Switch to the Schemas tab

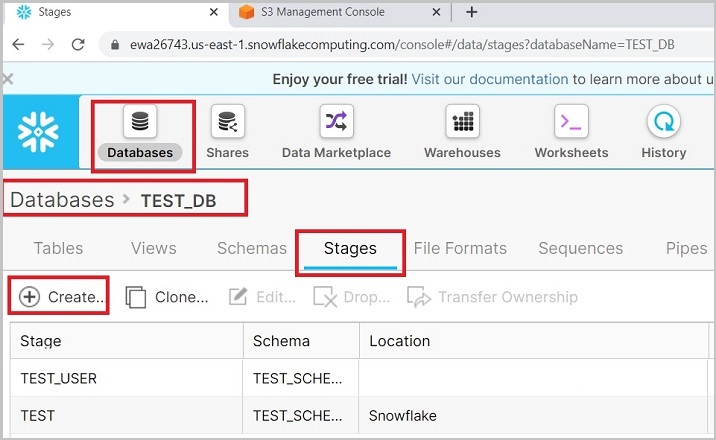[x=250, y=248]
